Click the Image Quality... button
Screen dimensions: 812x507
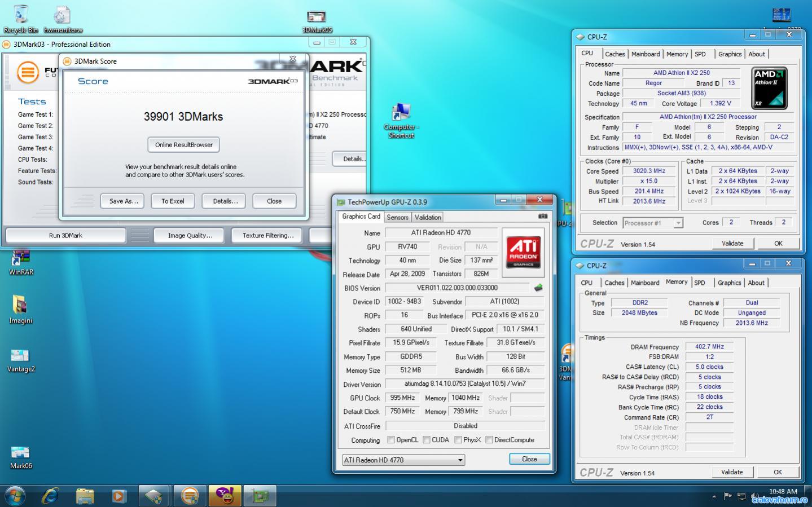coord(190,235)
